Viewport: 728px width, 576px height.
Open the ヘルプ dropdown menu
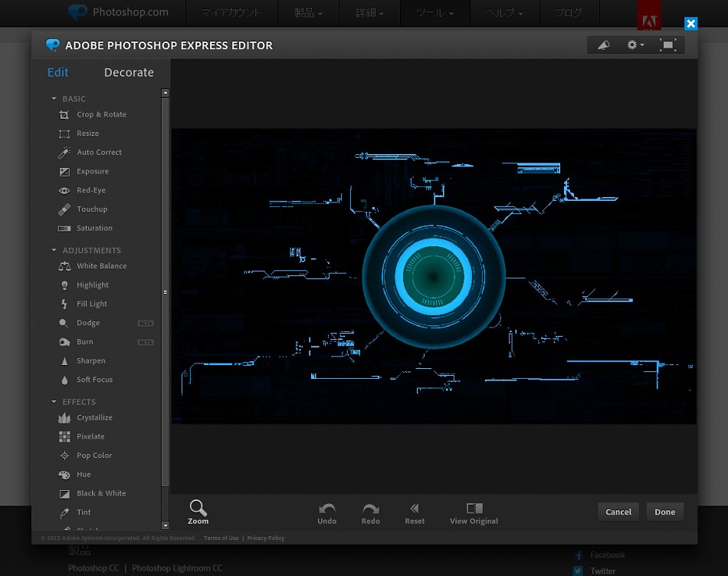click(505, 13)
